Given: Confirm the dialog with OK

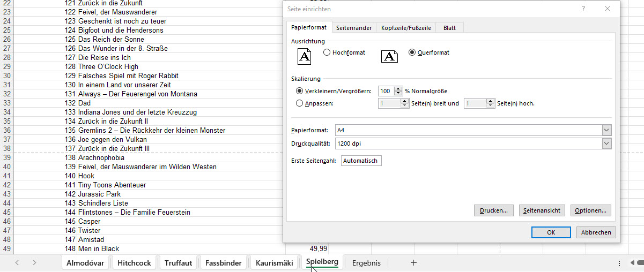Looking at the screenshot, I should tap(551, 232).
